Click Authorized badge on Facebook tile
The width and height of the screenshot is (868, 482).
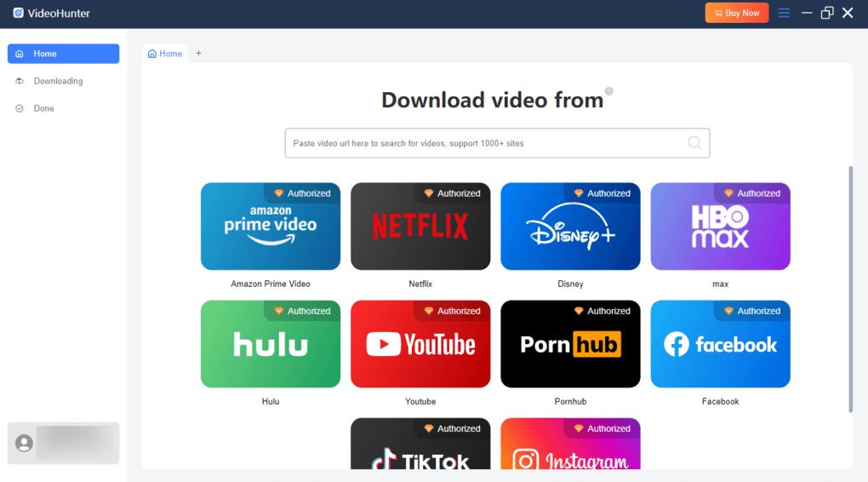pyautogui.click(x=753, y=311)
